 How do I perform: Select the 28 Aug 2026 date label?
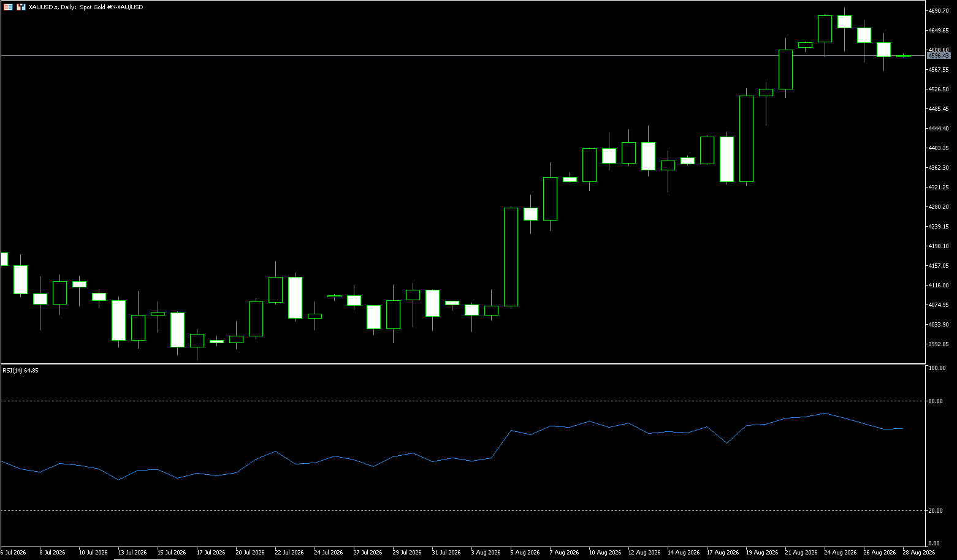coord(918,553)
